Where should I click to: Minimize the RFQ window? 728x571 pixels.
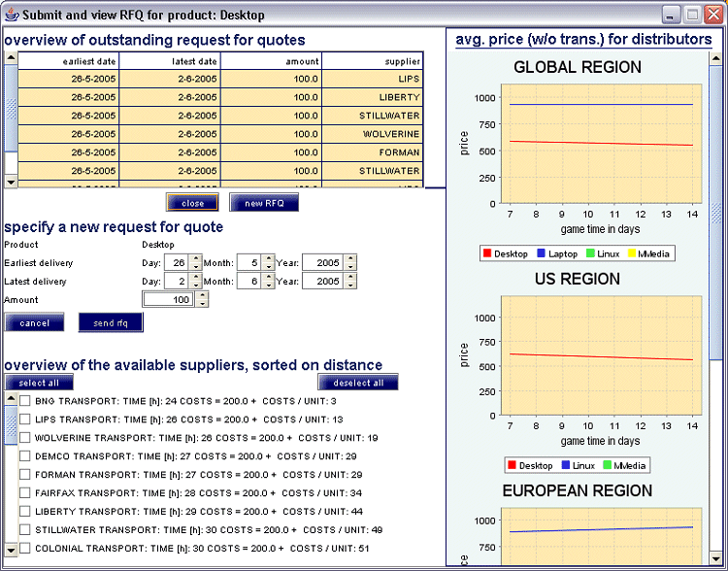(671, 15)
